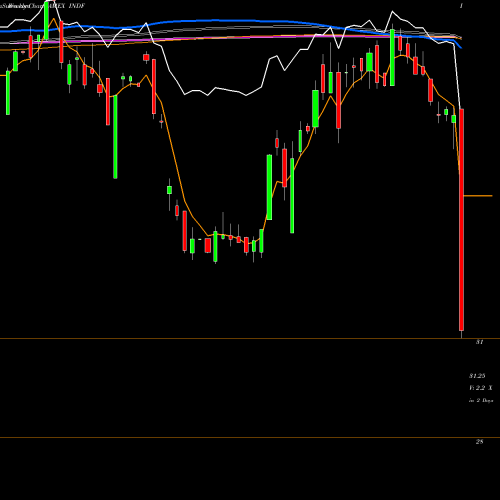Click the 31 price axis label

pyautogui.click(x=479, y=342)
